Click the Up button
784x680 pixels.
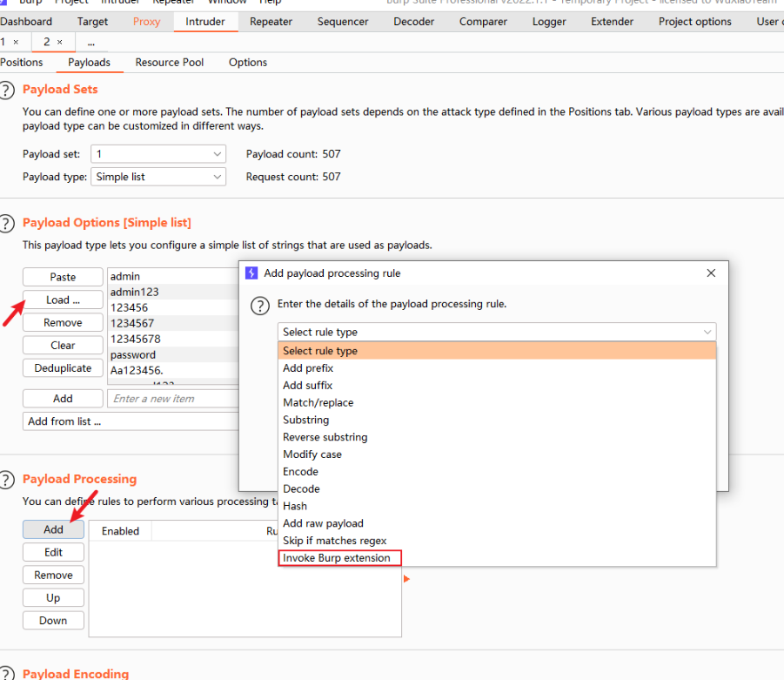tap(53, 597)
